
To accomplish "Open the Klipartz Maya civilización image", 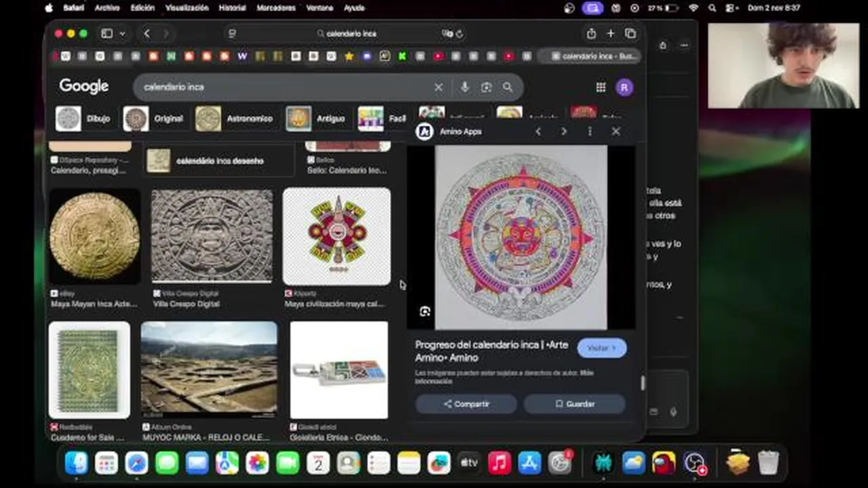I will click(336, 236).
